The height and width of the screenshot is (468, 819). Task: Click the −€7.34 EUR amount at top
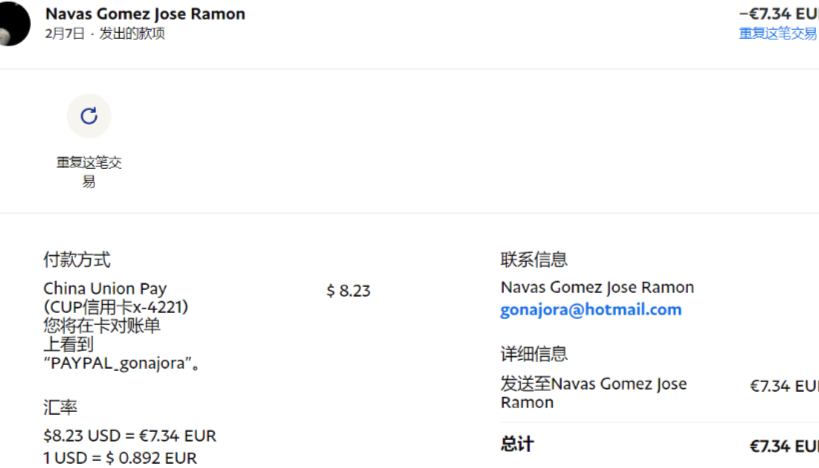click(x=778, y=14)
